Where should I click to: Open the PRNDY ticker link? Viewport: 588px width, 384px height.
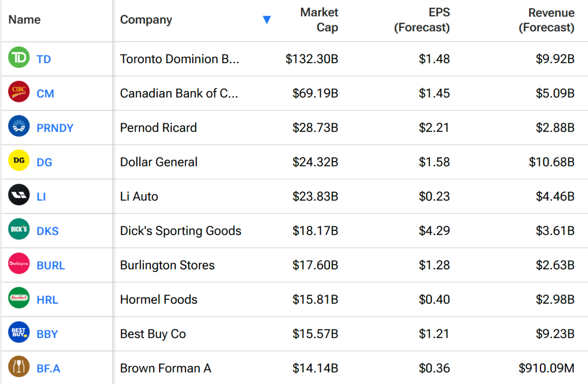(55, 128)
